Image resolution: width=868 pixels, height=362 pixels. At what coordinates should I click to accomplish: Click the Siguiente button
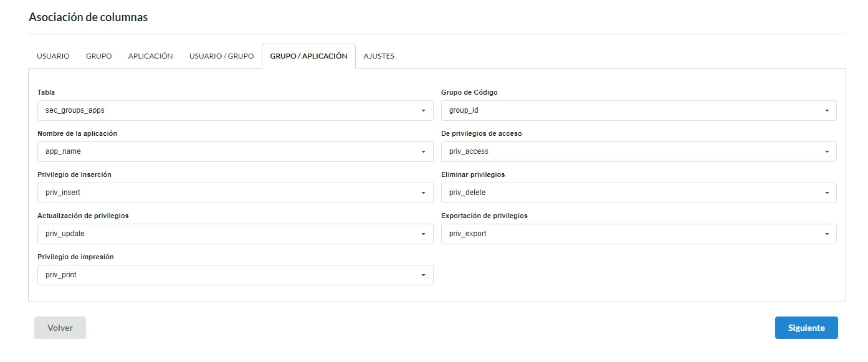[806, 328]
